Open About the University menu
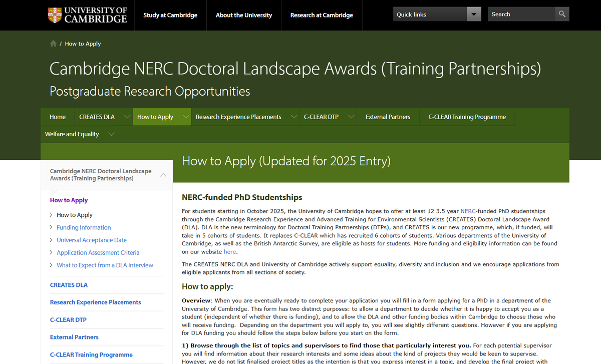 pyautogui.click(x=244, y=15)
